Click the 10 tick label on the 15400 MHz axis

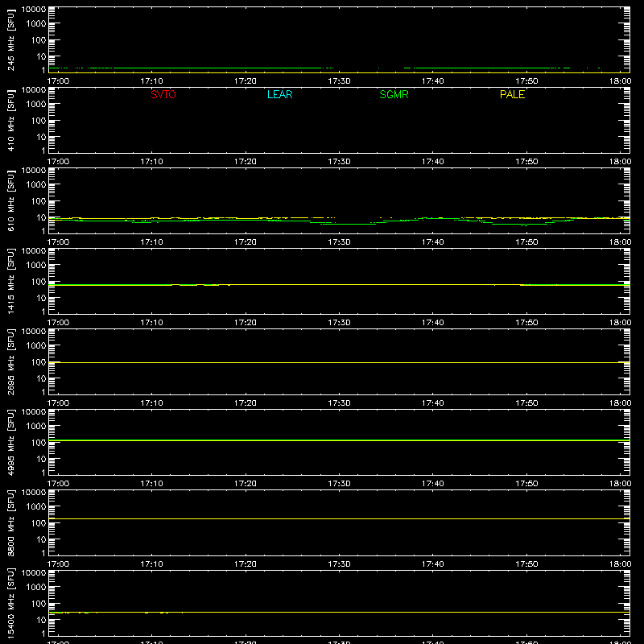click(41, 620)
